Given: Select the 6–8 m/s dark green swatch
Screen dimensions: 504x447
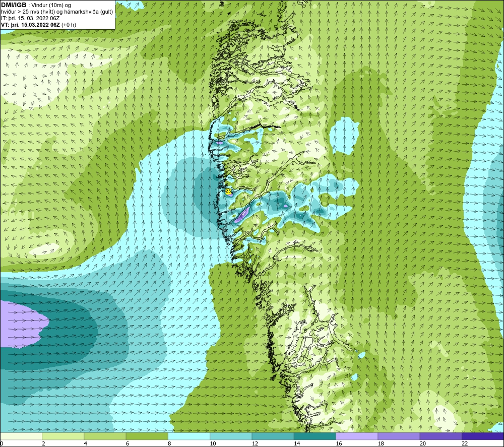Looking at the screenshot, I should [x=147, y=436].
